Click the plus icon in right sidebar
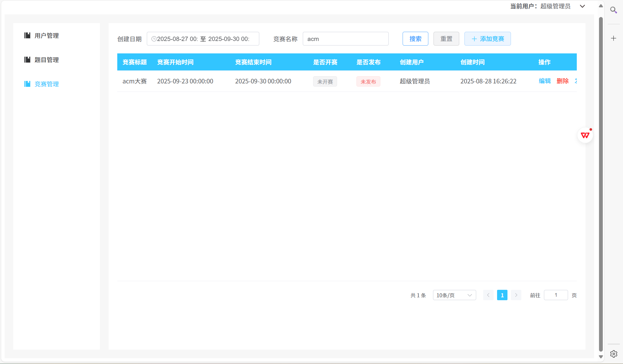The width and height of the screenshot is (623, 364). pos(613,38)
